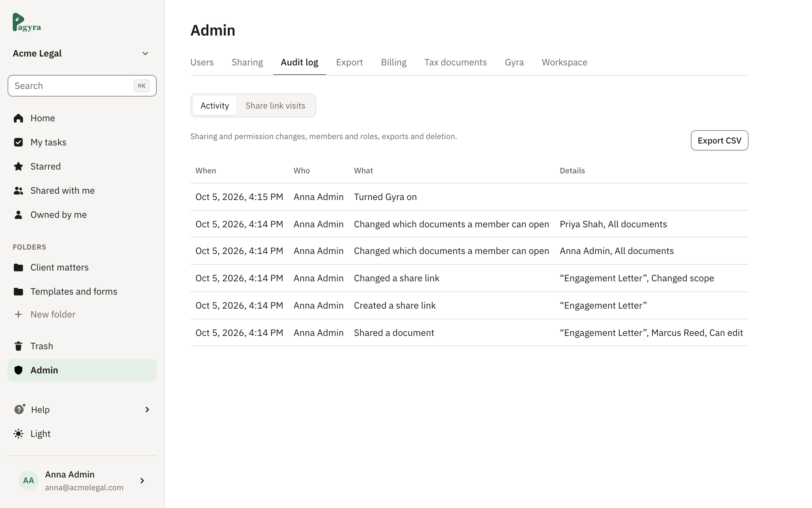Click the Help question mark icon
This screenshot has height=508, width=812.
tap(19, 410)
